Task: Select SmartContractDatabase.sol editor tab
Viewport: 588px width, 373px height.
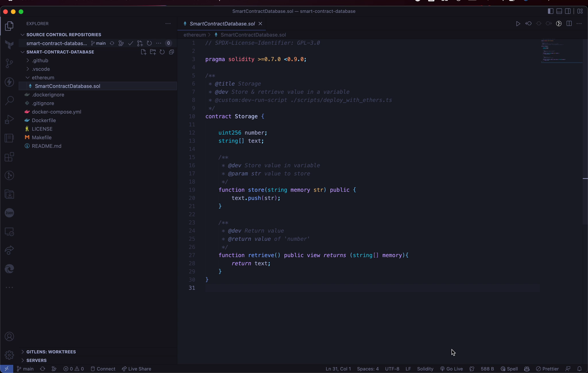Action: click(x=222, y=24)
